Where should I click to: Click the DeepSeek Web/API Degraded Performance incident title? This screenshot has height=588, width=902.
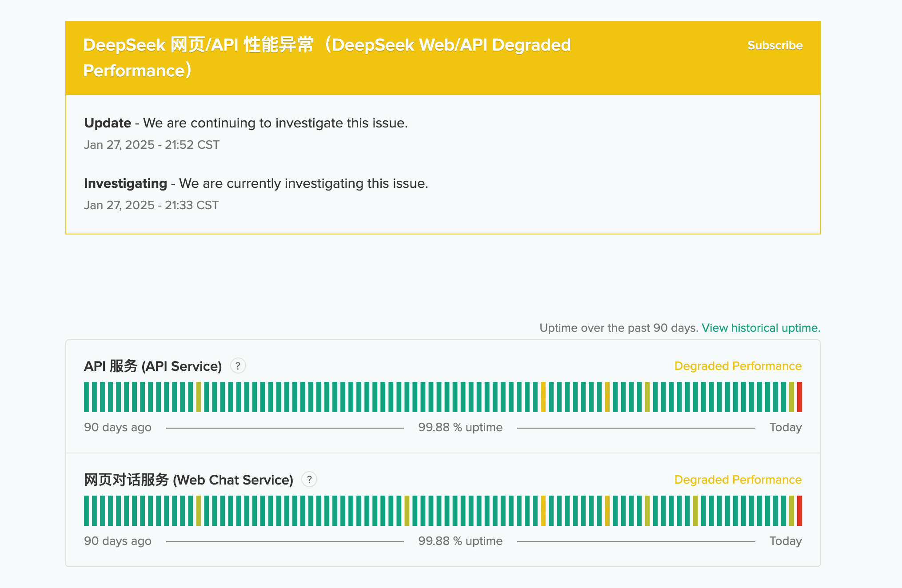[327, 58]
